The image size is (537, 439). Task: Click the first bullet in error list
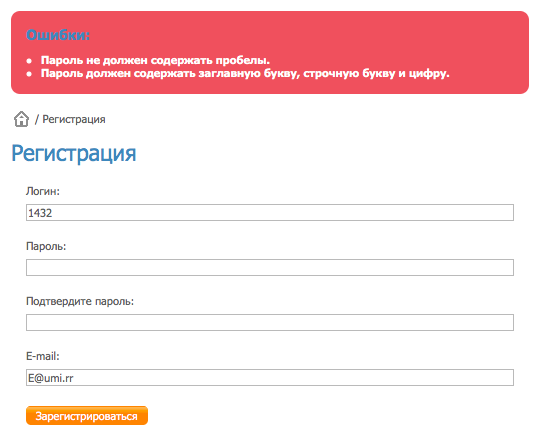coord(29,61)
